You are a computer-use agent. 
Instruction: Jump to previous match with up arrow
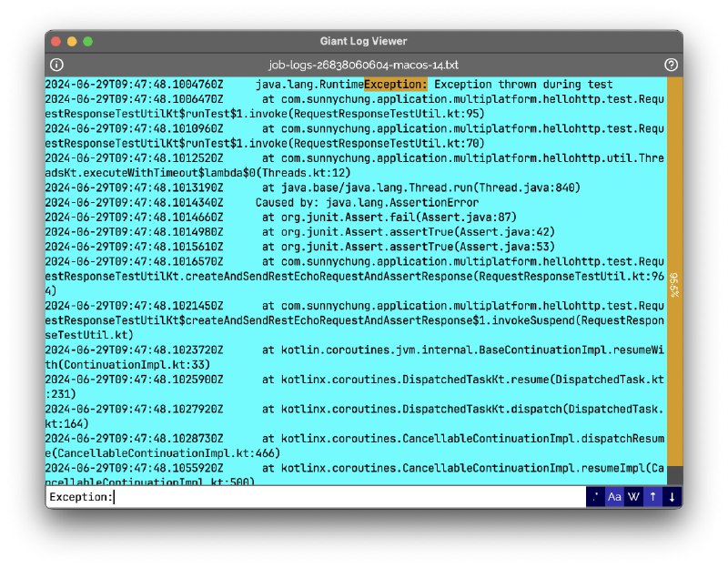(x=652, y=497)
